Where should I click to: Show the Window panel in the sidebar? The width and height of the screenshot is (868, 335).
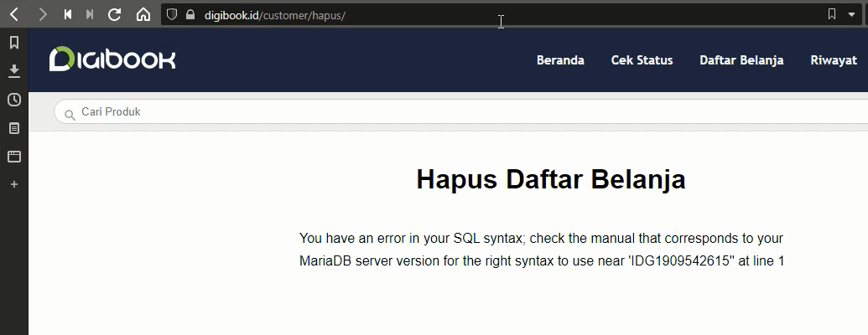pyautogui.click(x=14, y=157)
